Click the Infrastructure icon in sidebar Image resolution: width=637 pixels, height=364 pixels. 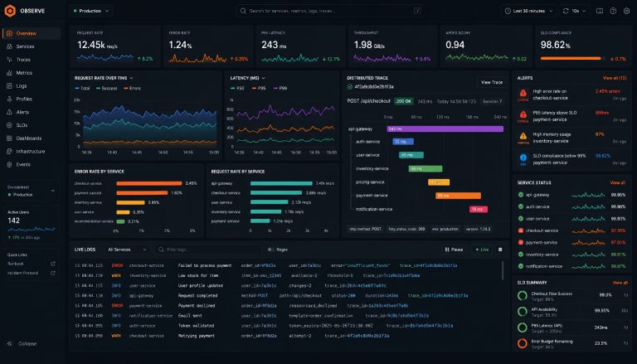[x=9, y=151]
